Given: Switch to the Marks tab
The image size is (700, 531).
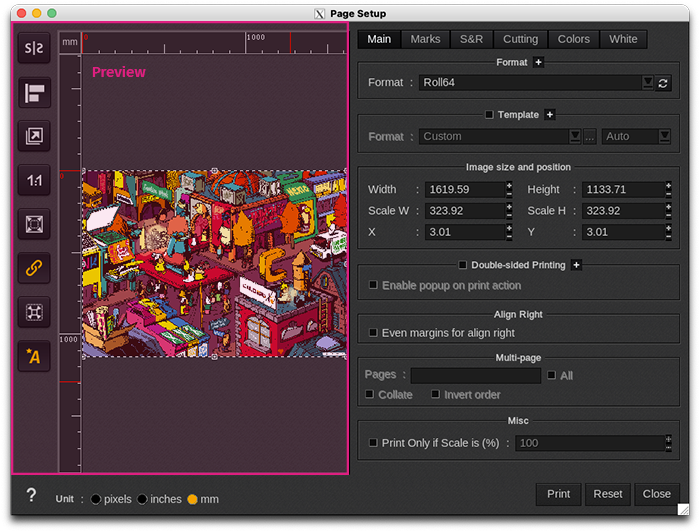Looking at the screenshot, I should 425,39.
